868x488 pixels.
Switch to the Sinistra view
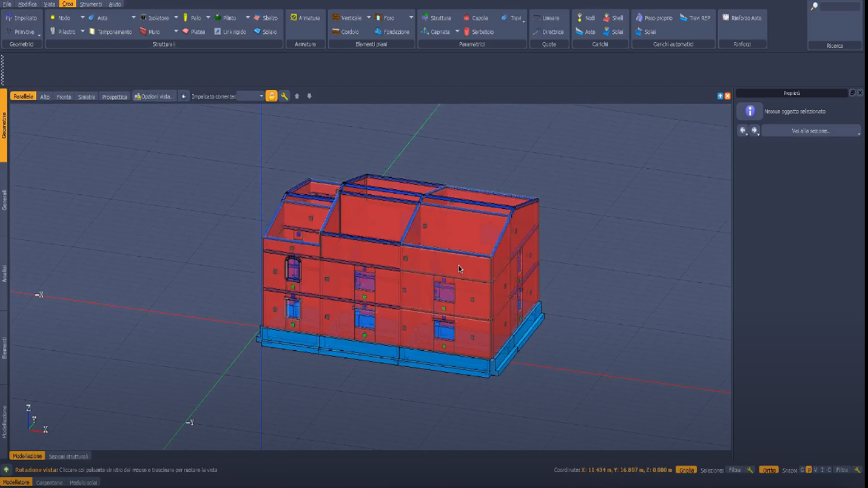(x=86, y=97)
